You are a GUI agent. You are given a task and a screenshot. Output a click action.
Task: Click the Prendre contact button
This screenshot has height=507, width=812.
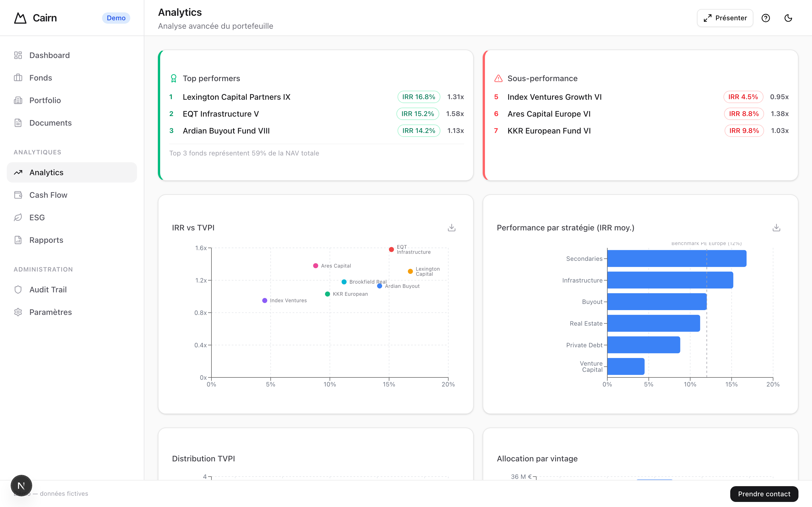coord(764,493)
